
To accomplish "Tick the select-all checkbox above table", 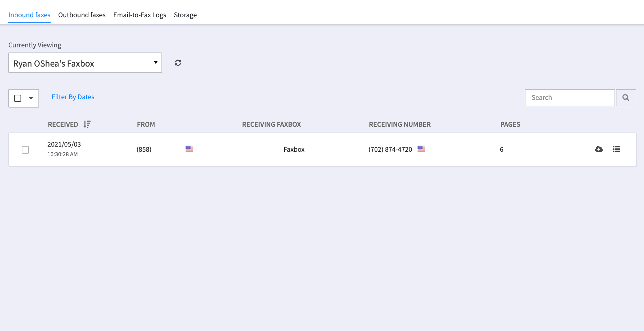I will pyautogui.click(x=18, y=98).
